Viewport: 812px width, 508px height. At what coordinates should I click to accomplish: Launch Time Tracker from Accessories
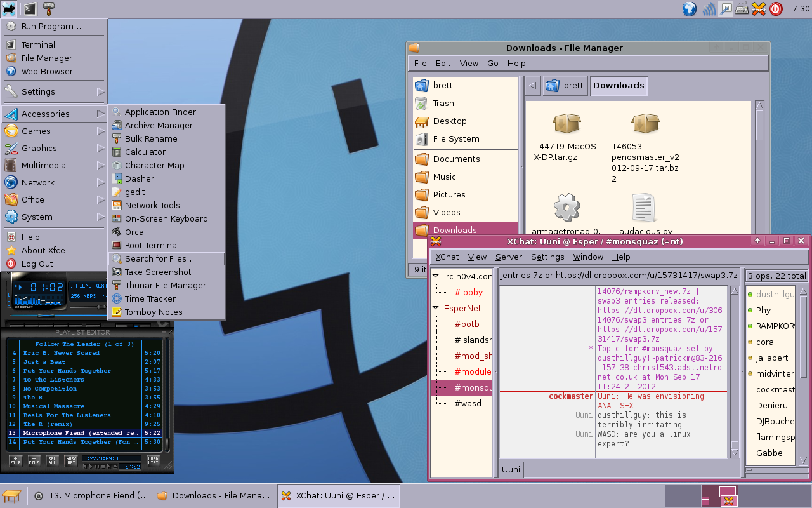[x=167, y=298]
